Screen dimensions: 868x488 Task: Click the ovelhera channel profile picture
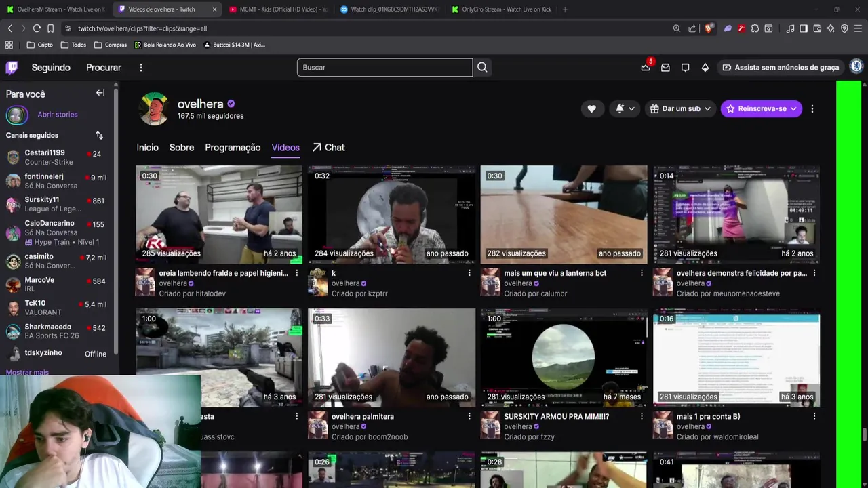154,109
